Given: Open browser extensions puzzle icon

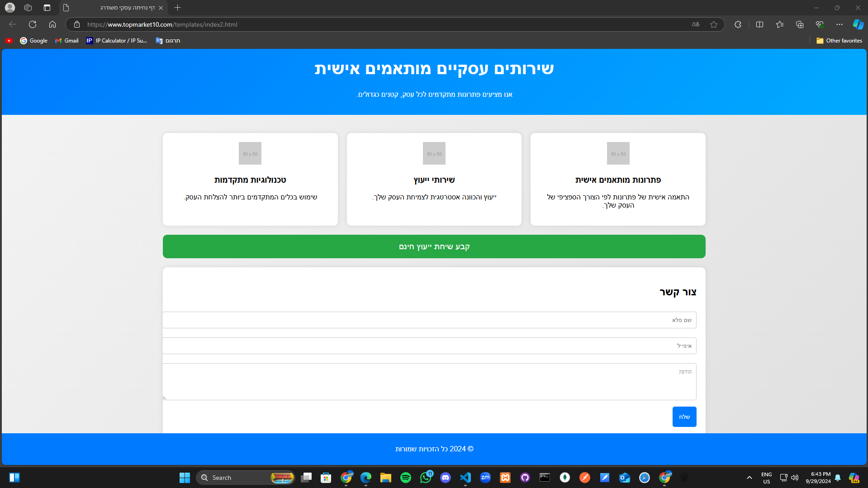Looking at the screenshot, I should pyautogui.click(x=738, y=24).
